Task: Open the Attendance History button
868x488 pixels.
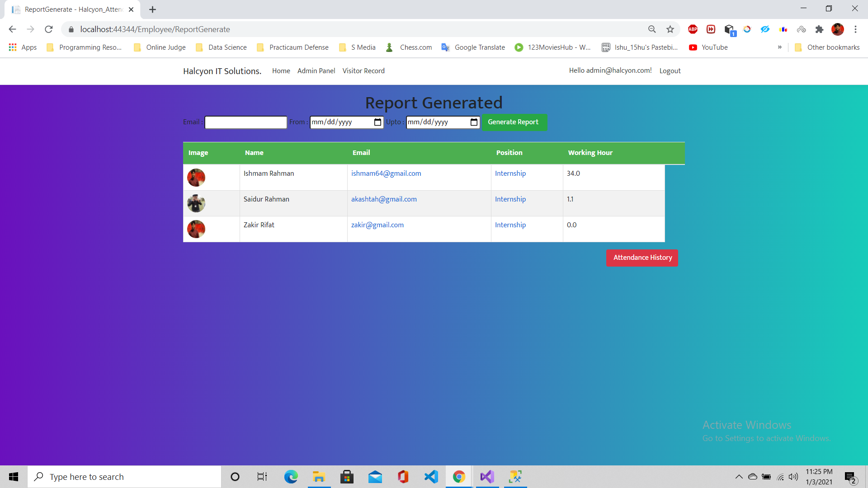Action: pyautogui.click(x=642, y=258)
